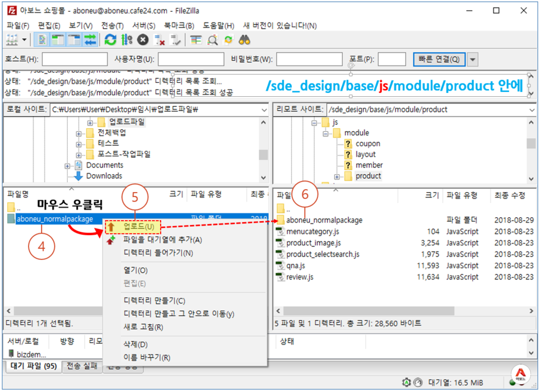
Task: Toggle synchronized browsing icon
Action: [x=228, y=40]
